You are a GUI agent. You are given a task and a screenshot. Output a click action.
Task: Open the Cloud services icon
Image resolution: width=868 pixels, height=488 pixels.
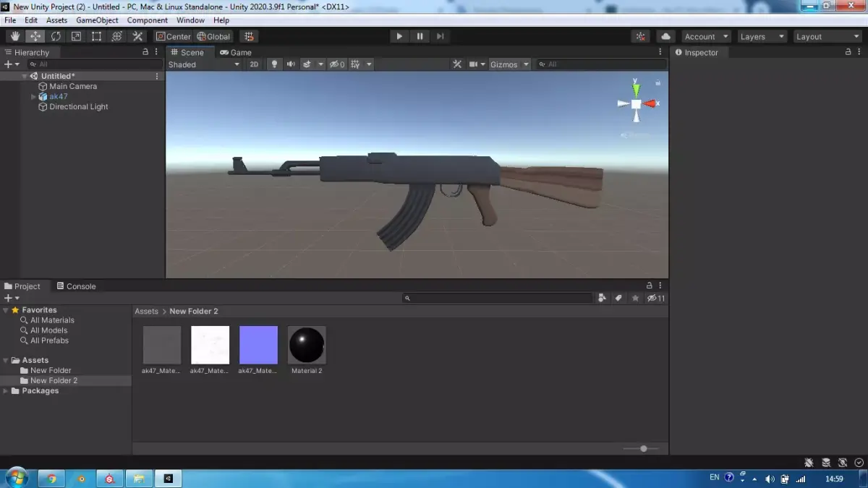point(665,36)
